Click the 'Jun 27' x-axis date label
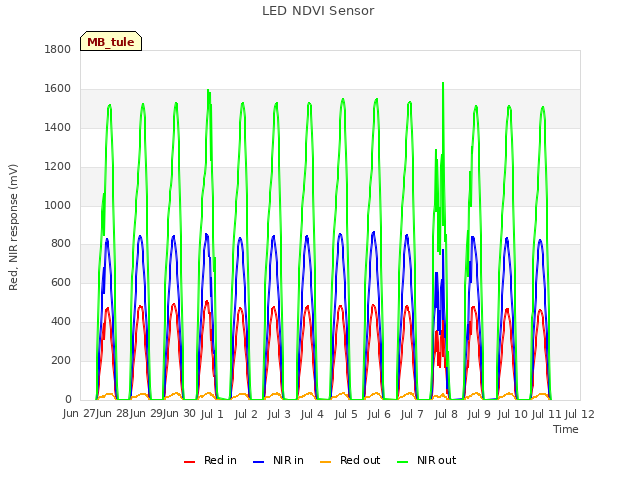640x480 pixels. (79, 414)
